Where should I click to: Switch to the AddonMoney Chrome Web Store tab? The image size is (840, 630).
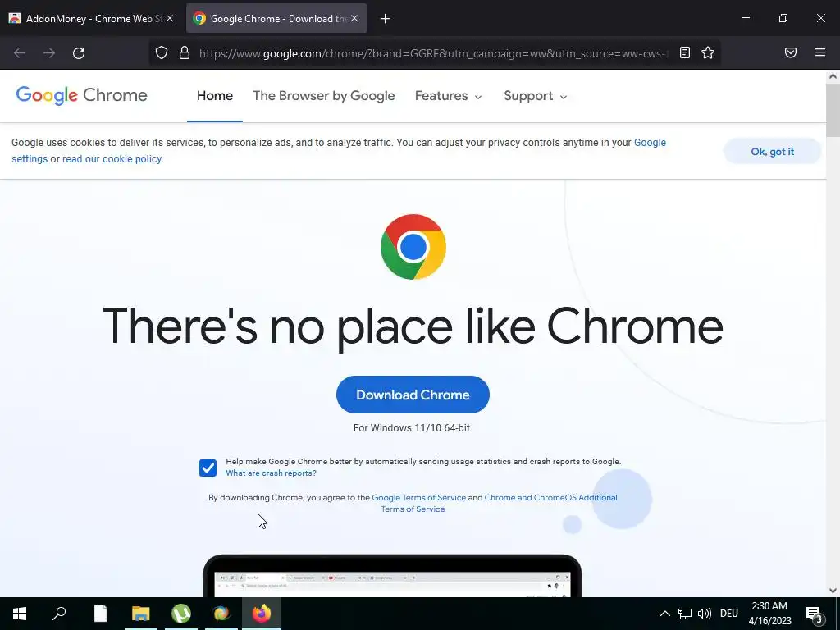[x=92, y=18]
